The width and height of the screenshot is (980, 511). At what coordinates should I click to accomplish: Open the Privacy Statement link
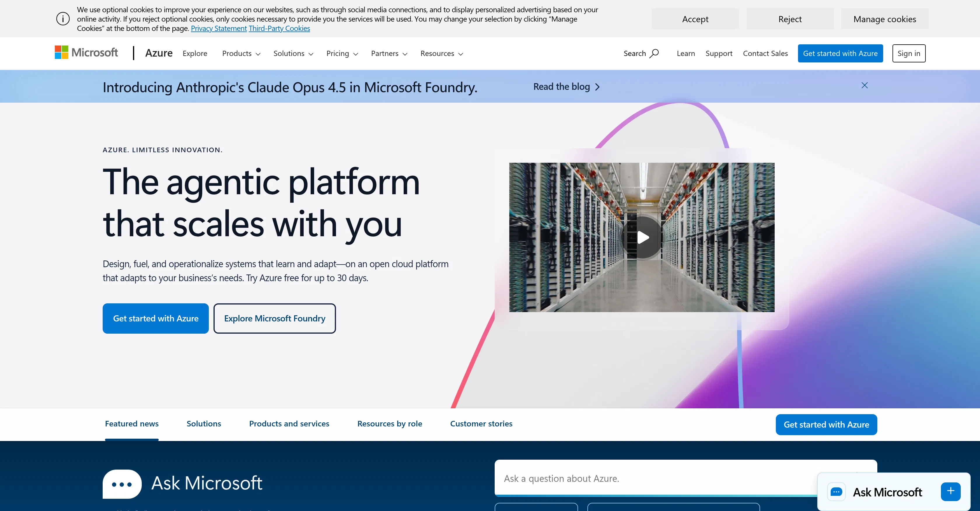218,28
